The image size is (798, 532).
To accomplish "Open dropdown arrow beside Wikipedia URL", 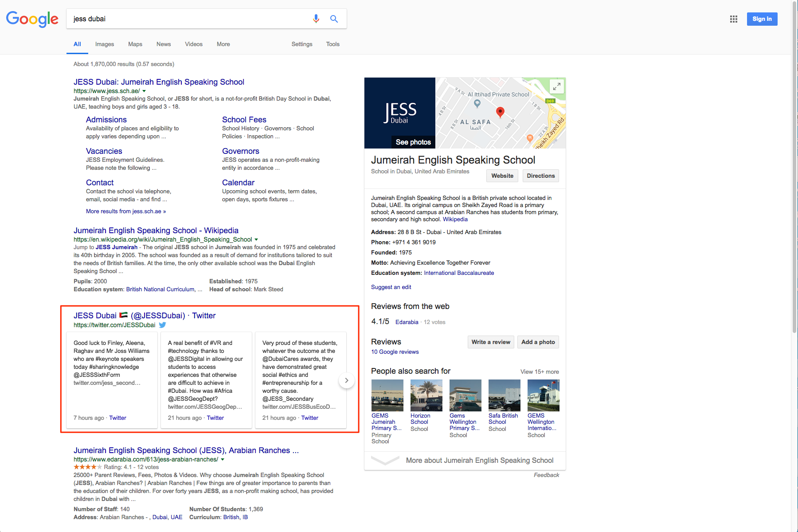I will tap(256, 239).
